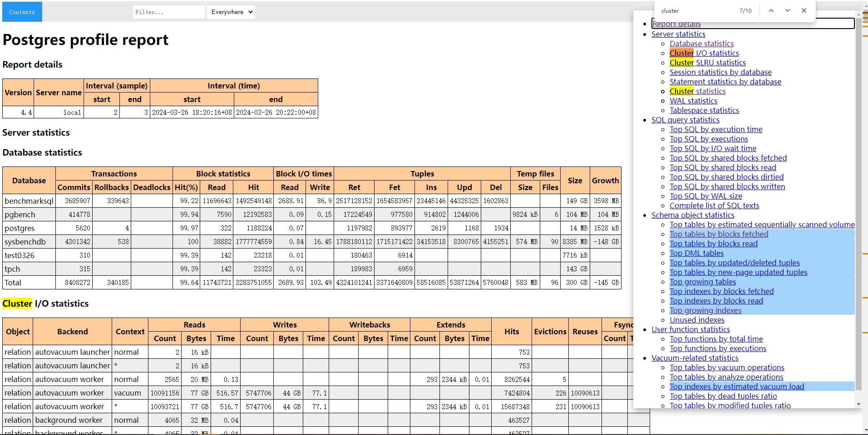
Task: Select the pgbench database cell
Action: [x=29, y=215]
